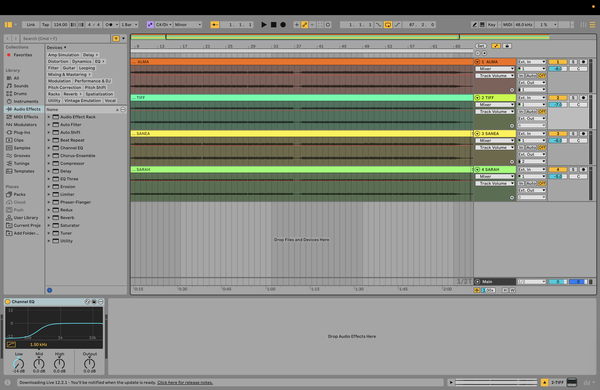600x390 pixels.
Task: Solo the 4 SARAH track
Action: click(x=573, y=170)
